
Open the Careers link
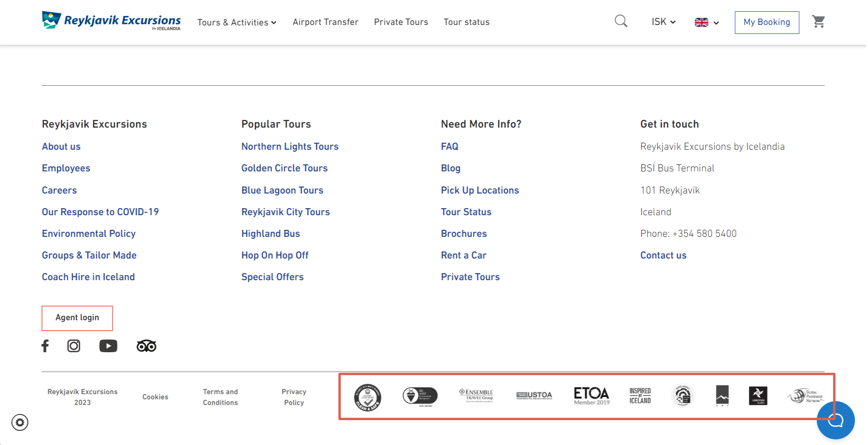(x=59, y=190)
